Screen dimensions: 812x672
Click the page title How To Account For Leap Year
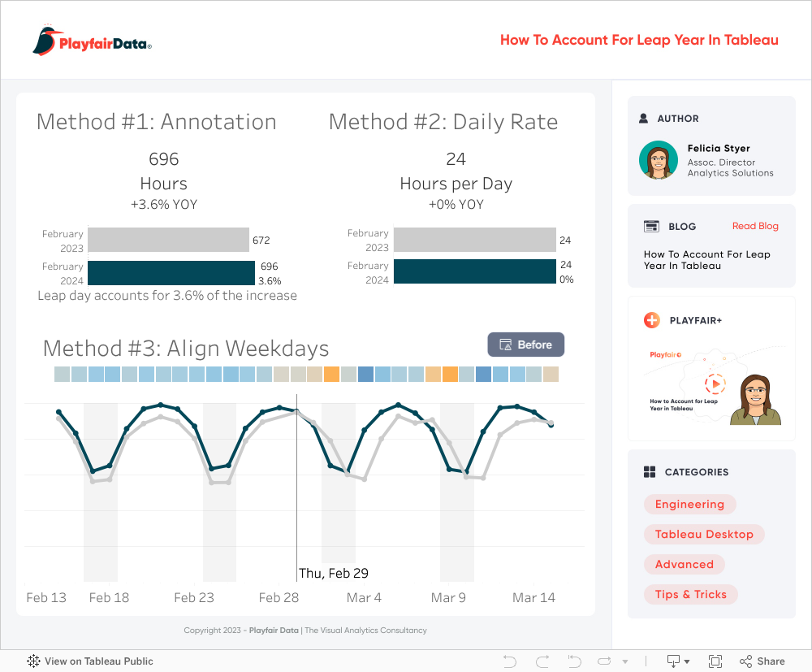[x=639, y=40]
